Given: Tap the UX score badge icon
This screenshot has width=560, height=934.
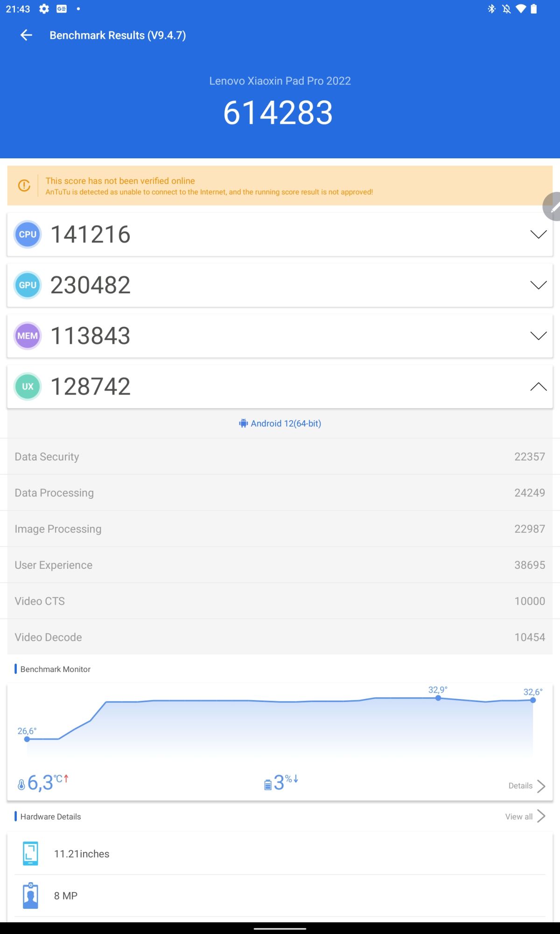Looking at the screenshot, I should click(x=28, y=387).
